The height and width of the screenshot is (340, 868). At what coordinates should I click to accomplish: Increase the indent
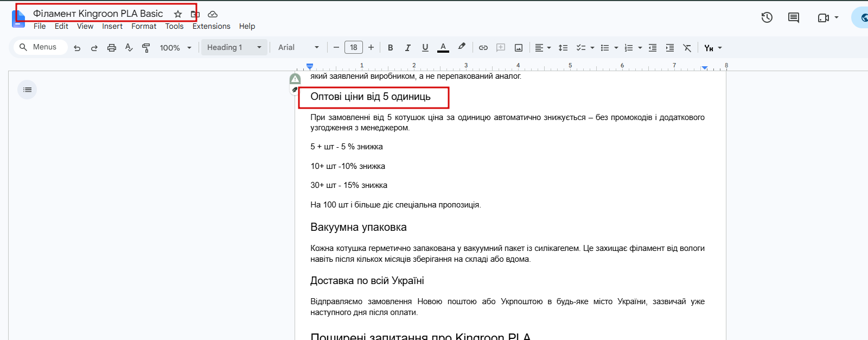(x=670, y=48)
